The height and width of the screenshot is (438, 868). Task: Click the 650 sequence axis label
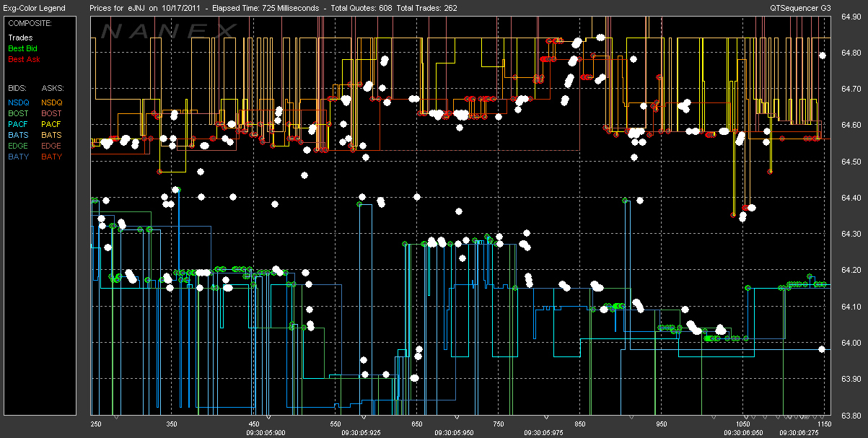pyautogui.click(x=416, y=424)
